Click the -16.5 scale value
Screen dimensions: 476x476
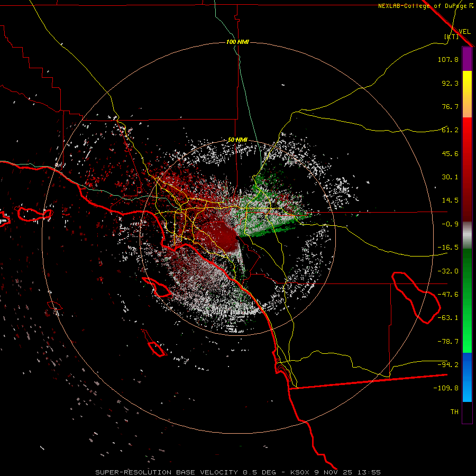(448, 248)
